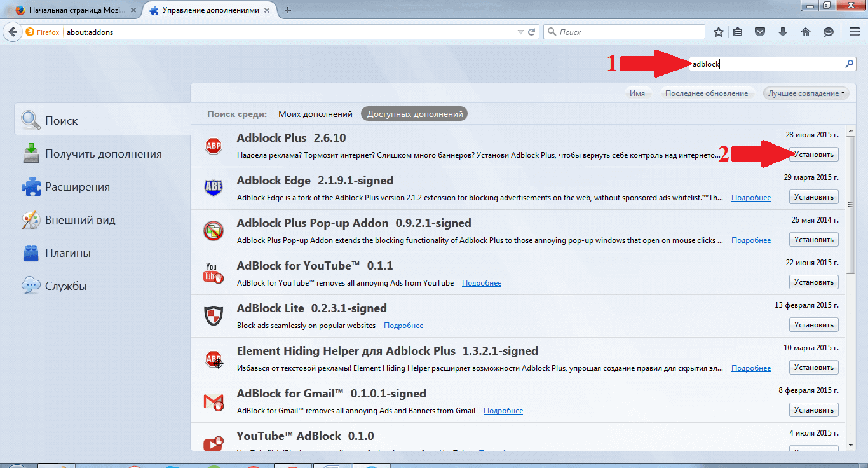This screenshot has width=868, height=468.
Task: Open the URL history dropdown arrow
Action: coord(521,32)
